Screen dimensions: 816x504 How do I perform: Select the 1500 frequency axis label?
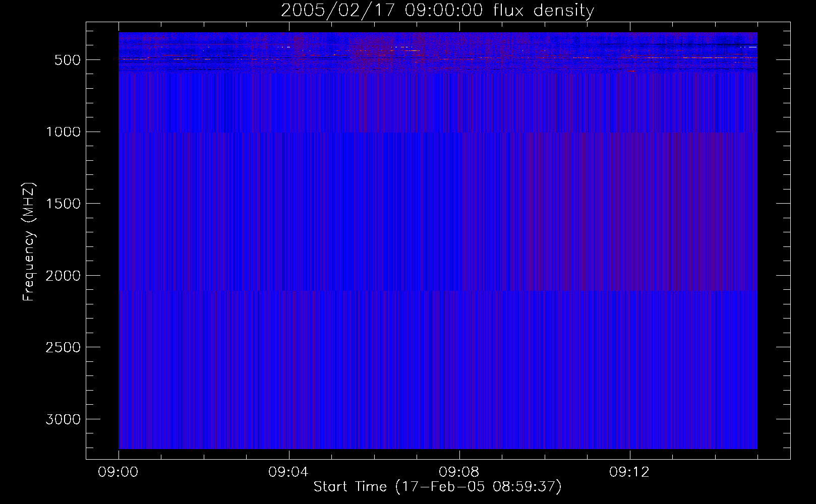[x=63, y=204]
